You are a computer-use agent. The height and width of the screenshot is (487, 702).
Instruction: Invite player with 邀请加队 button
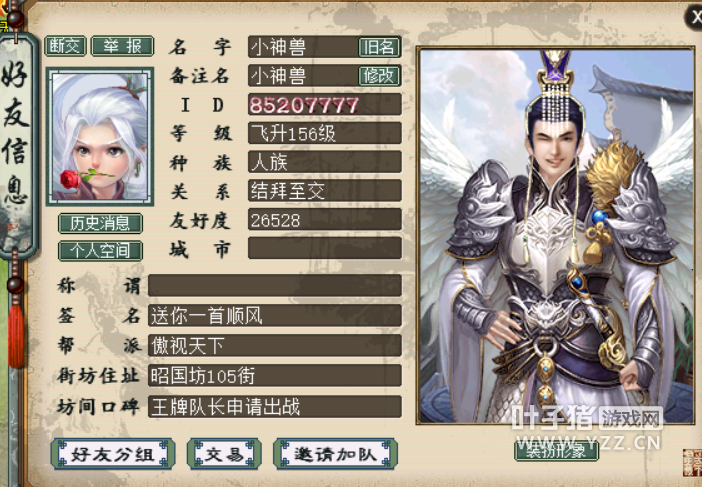[x=335, y=454]
